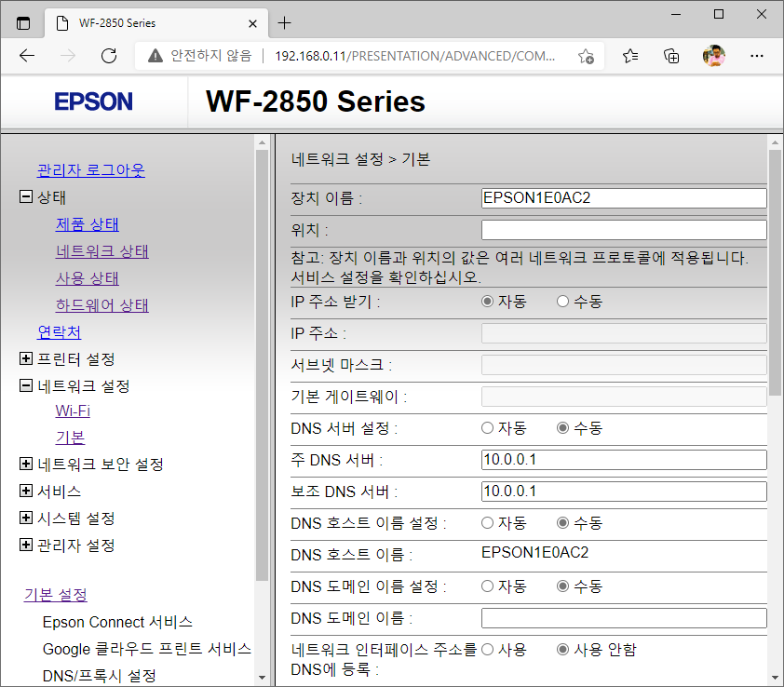Image resolution: width=784 pixels, height=687 pixels.
Task: Open the profile avatar
Action: tap(714, 56)
